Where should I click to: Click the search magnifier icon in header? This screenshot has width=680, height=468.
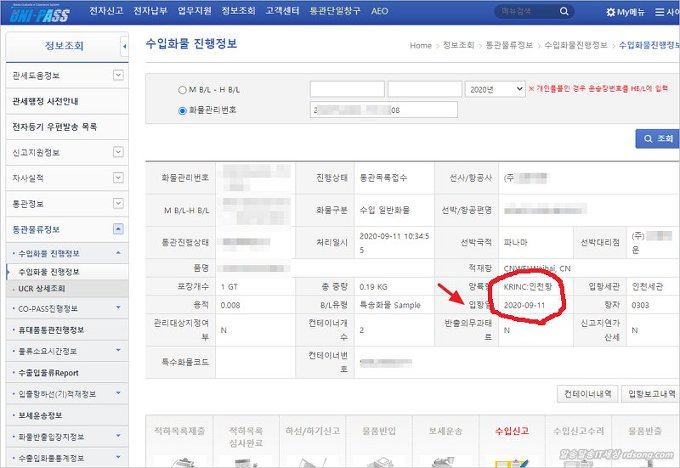pos(564,11)
